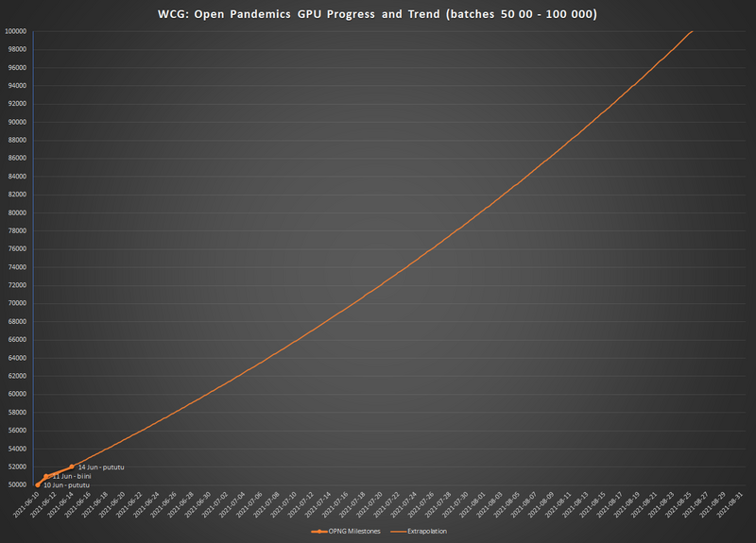
Task: Click the 72000 y-axis label
Action: (x=17, y=286)
